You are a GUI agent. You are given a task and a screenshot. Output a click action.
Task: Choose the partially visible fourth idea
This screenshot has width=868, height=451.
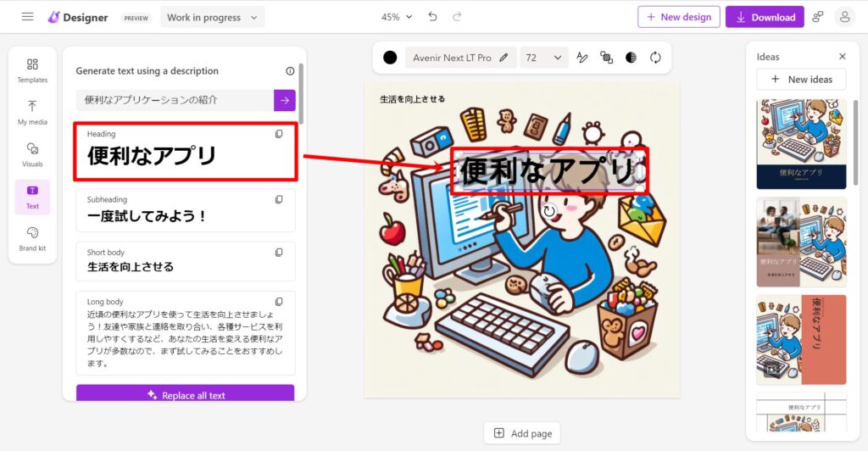[802, 412]
